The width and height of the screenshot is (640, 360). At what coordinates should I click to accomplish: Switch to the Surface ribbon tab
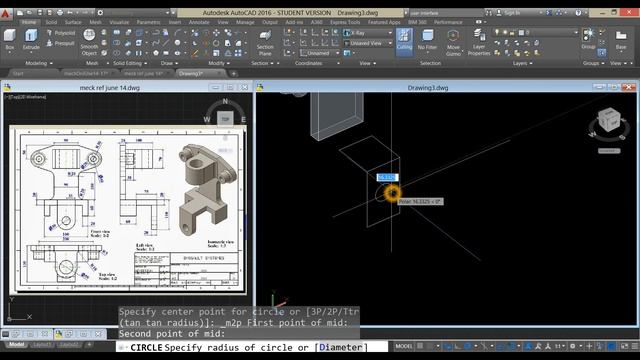coord(73,22)
